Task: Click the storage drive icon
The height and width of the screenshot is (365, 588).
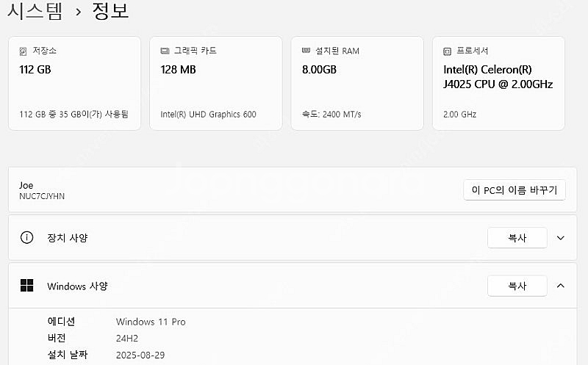Action: click(24, 51)
